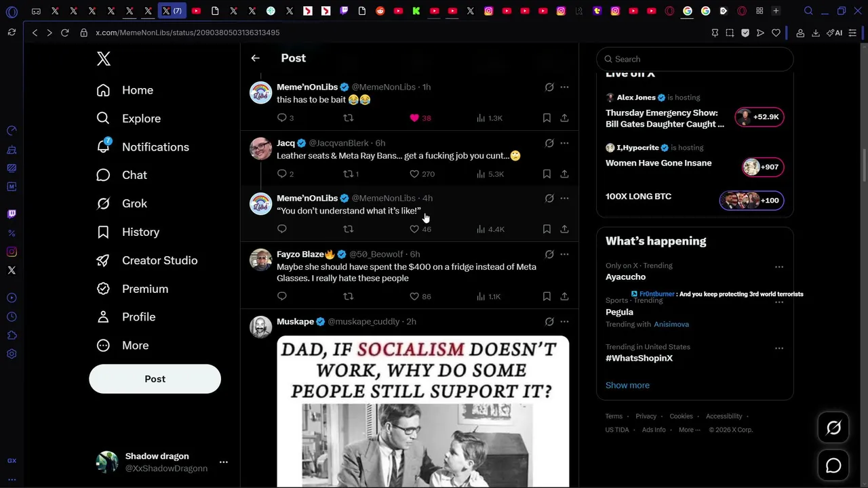This screenshot has height=488, width=868.
Task: Ask Grok about Fayzo Blaze's post
Action: 549,254
